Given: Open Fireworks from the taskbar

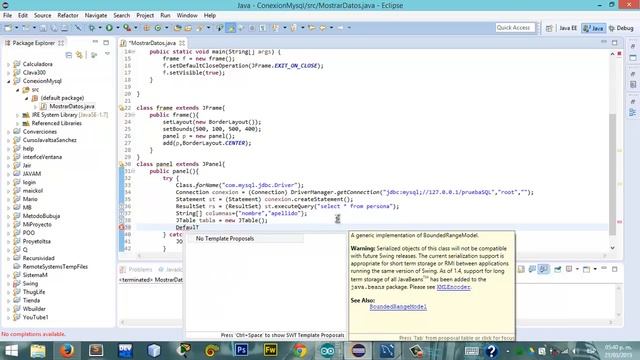Looking at the screenshot, I should [270, 351].
